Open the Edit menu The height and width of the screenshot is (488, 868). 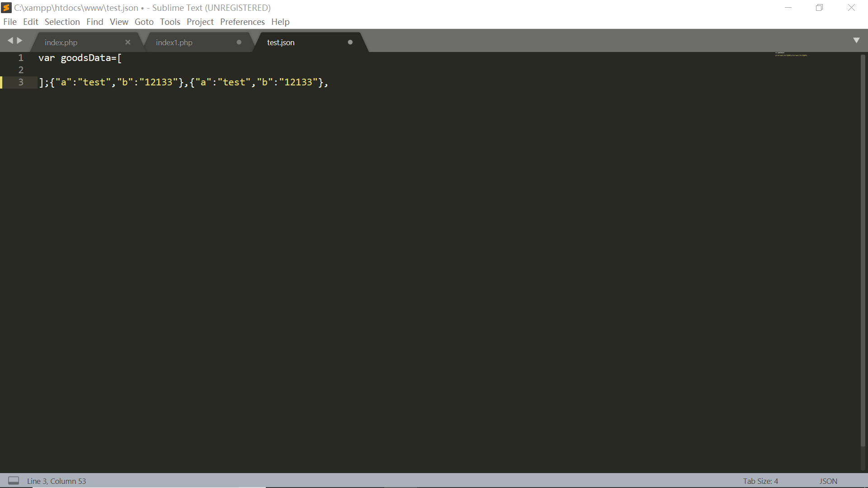31,22
